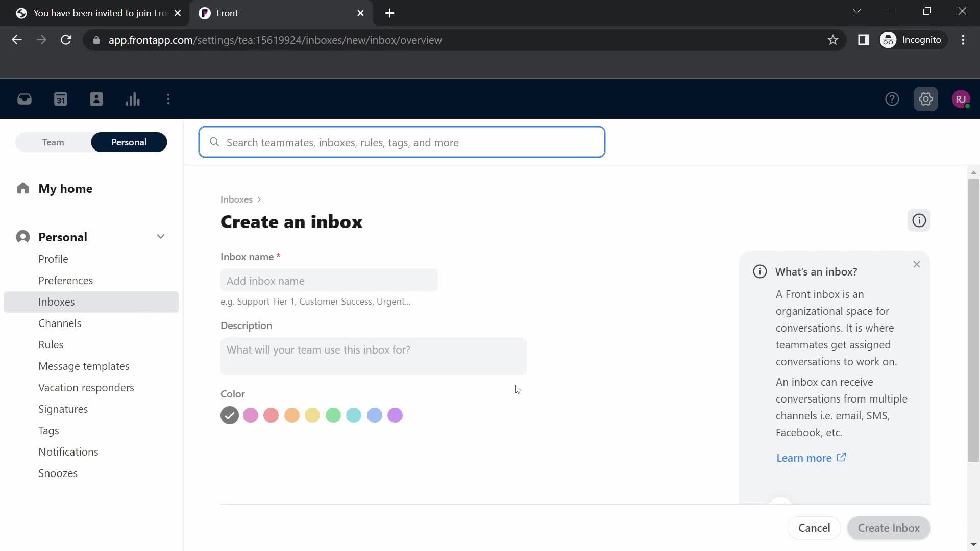
Task: Open the help question mark icon
Action: click(x=892, y=99)
